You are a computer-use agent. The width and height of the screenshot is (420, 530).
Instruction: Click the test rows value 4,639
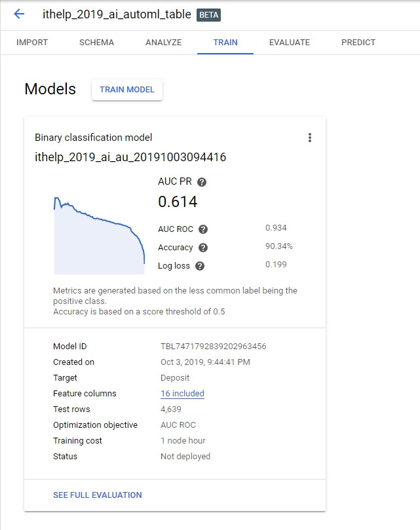tap(171, 409)
